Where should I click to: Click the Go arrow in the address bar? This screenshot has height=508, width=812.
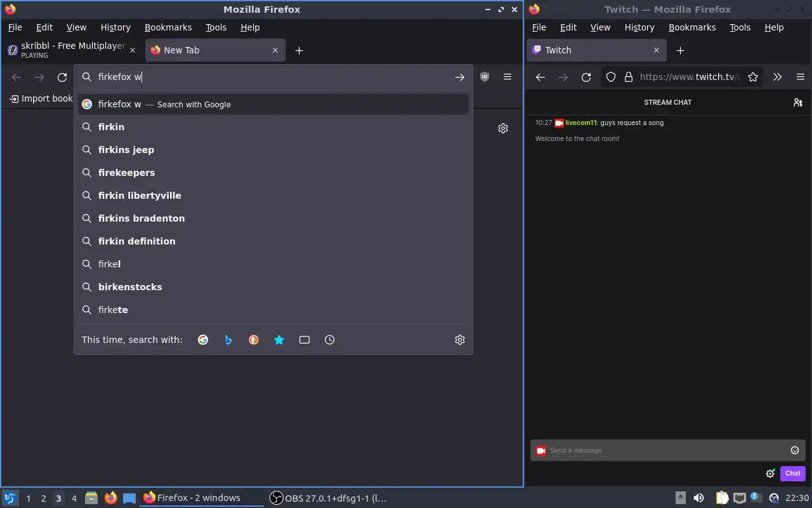tap(460, 77)
